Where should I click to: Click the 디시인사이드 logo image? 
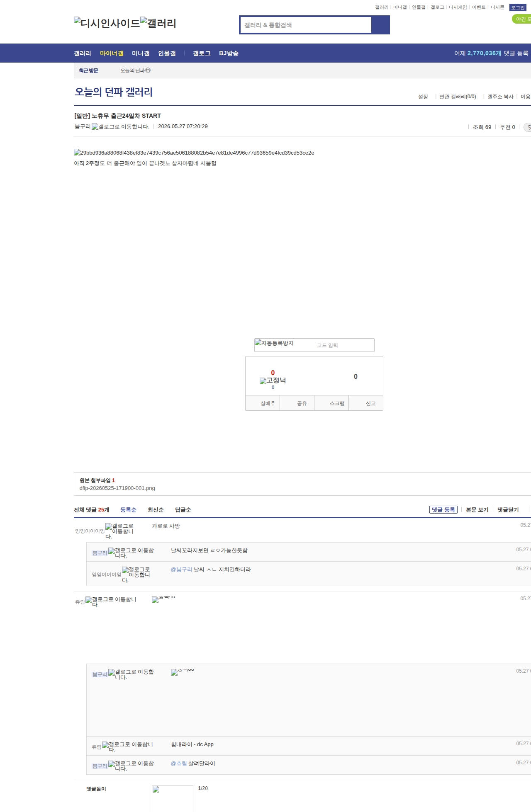pos(107,23)
